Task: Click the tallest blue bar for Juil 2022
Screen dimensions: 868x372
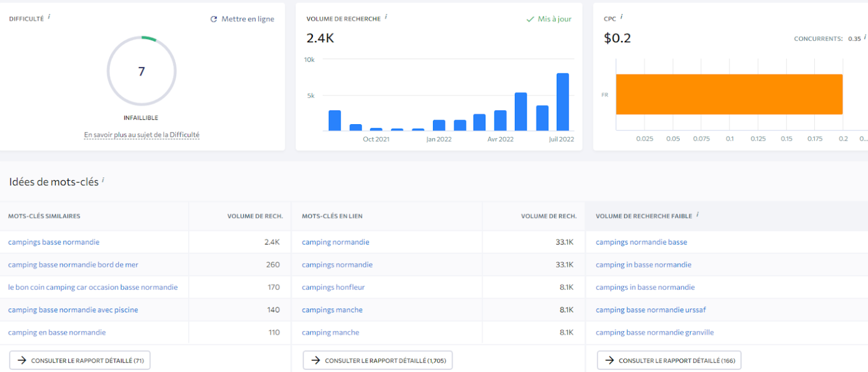Action: tap(562, 102)
